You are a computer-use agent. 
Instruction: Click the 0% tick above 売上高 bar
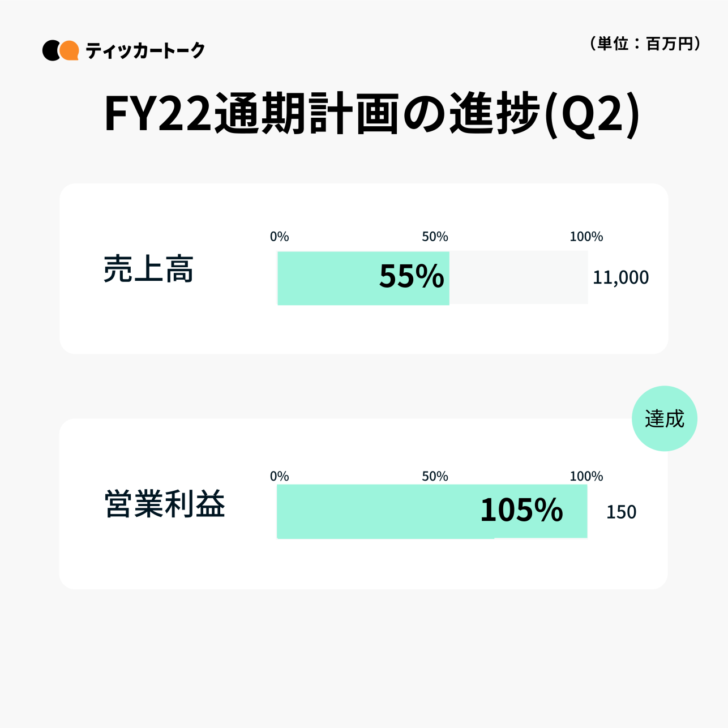(x=279, y=237)
